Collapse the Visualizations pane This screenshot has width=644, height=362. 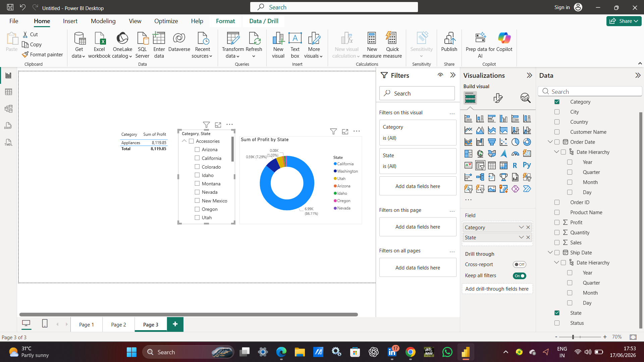pyautogui.click(x=530, y=75)
